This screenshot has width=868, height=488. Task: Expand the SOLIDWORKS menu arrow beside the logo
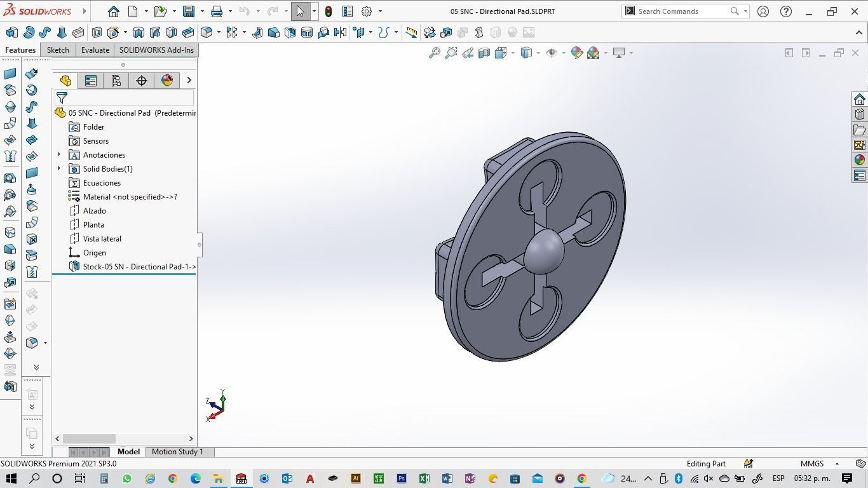coord(84,11)
